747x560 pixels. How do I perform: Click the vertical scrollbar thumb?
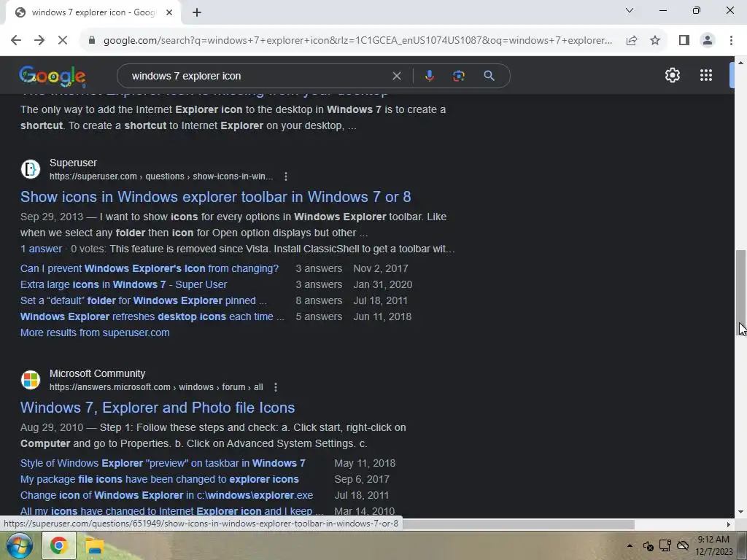click(740, 292)
